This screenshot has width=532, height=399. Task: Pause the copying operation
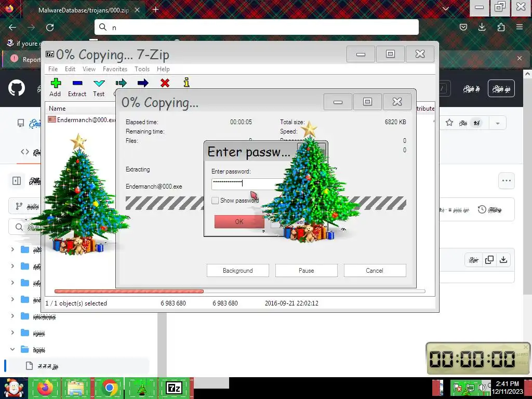pos(307,270)
